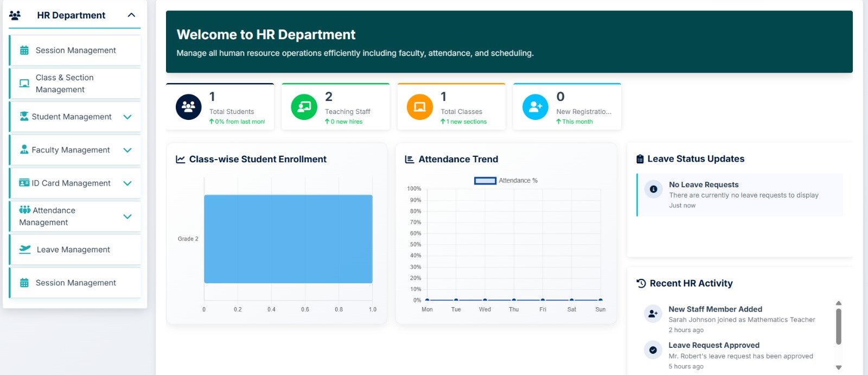Open the Leave Management menu item
The width and height of the screenshot is (868, 375).
pyautogui.click(x=75, y=250)
